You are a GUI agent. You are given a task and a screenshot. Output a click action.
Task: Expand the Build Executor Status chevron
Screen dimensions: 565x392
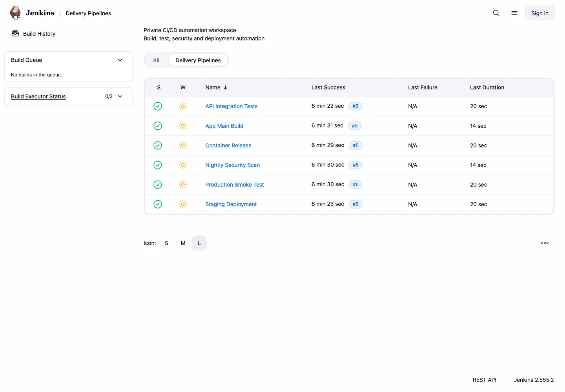[x=120, y=96]
